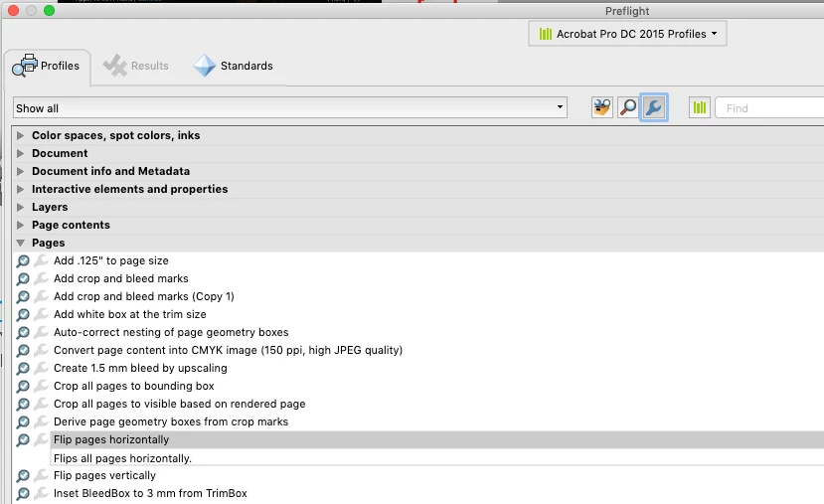Click wrench icon for Crop all pages to bounding box
This screenshot has width=824, height=504.
pyautogui.click(x=41, y=386)
